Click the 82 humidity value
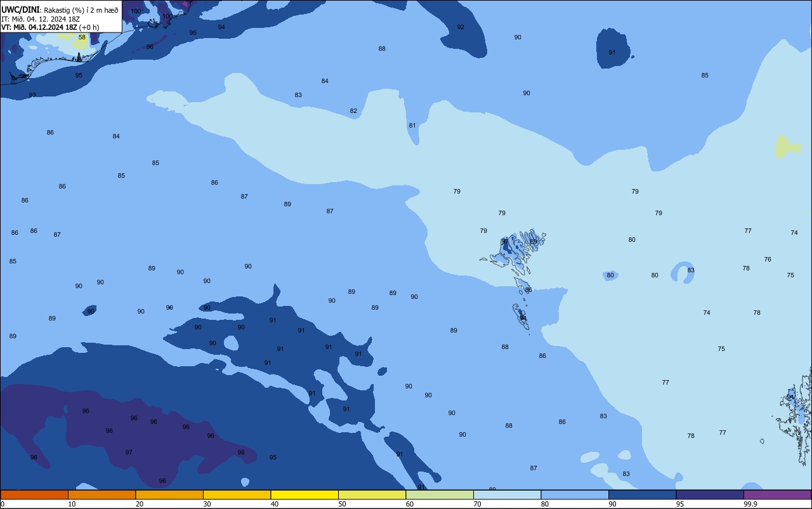812x509 pixels. 353,110
